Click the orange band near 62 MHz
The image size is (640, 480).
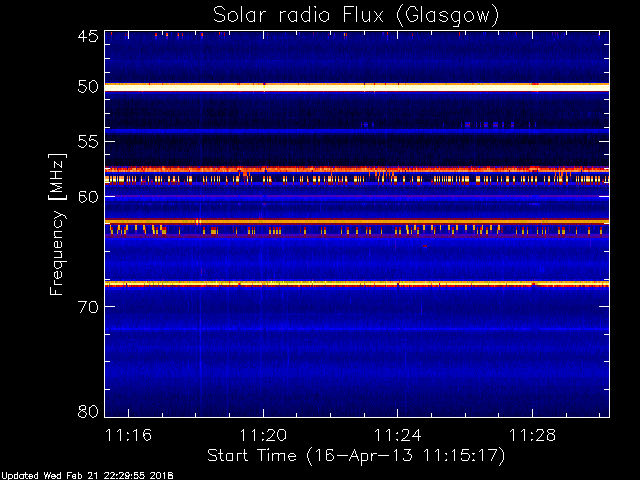coord(357,222)
